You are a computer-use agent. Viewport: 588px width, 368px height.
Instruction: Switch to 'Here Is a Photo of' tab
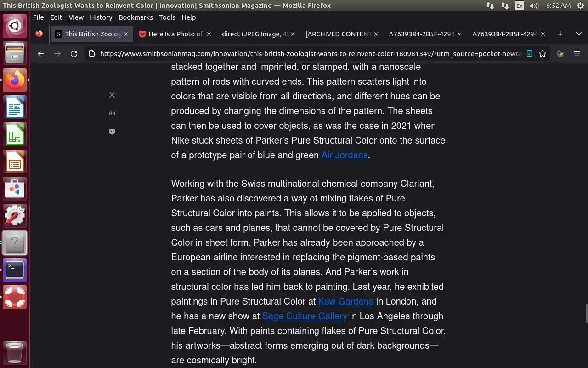pos(175,34)
